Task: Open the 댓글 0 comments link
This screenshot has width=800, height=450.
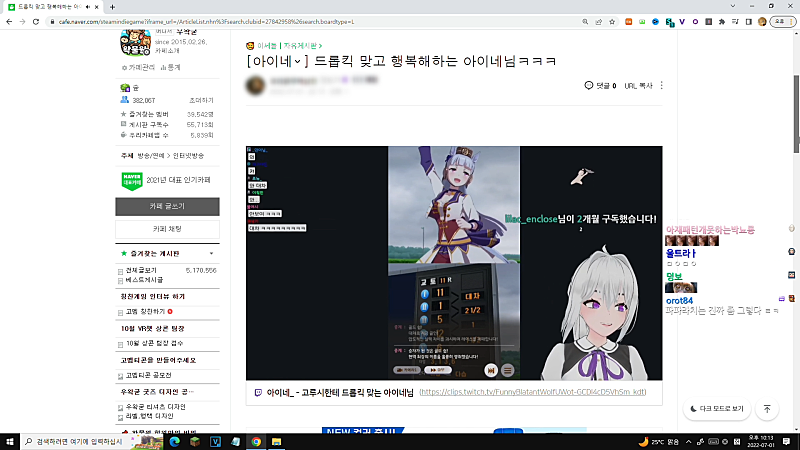Action: pyautogui.click(x=601, y=86)
